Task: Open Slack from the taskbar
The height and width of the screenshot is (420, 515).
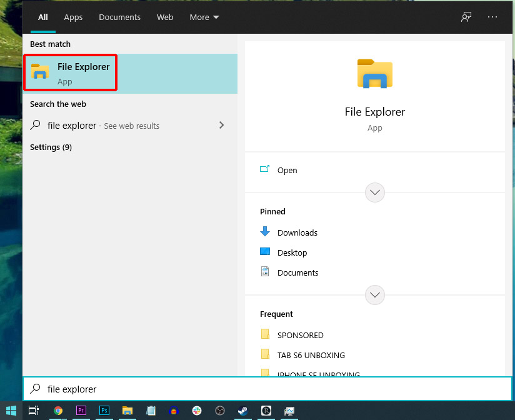Action: pyautogui.click(x=197, y=411)
